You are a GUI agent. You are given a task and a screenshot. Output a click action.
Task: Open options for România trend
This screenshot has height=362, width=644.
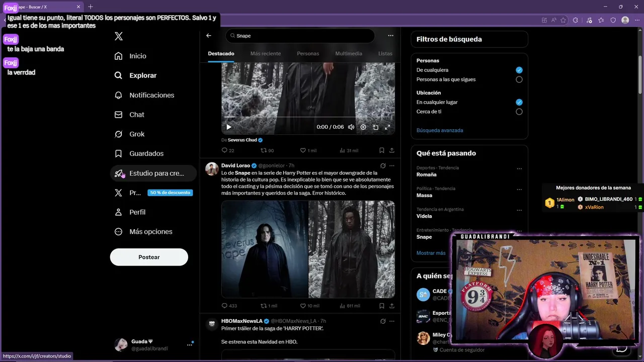click(519, 168)
